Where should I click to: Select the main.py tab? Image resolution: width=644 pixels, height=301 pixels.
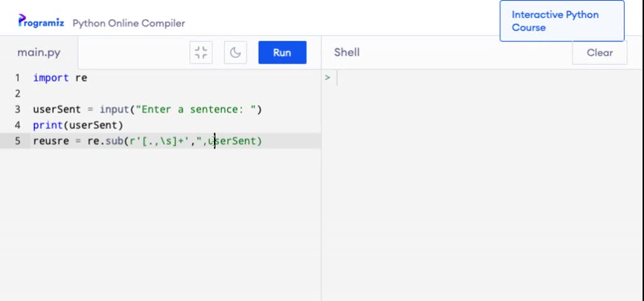pos(39,53)
